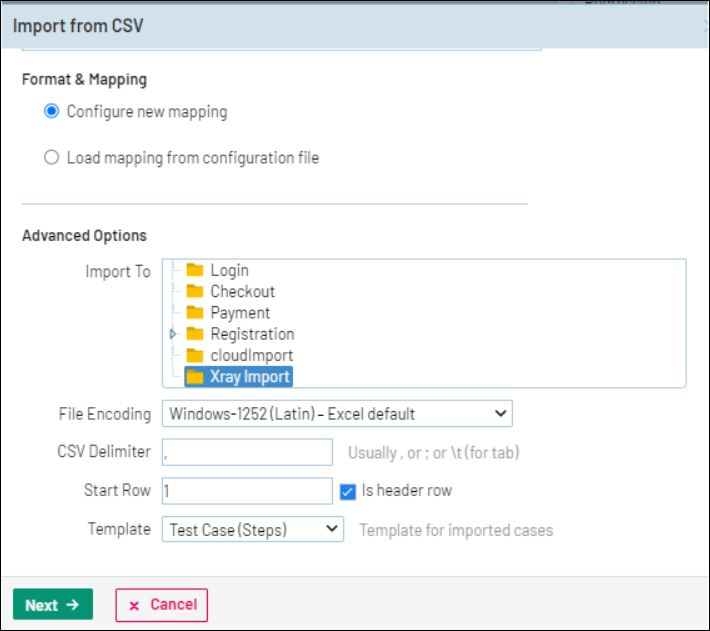Image resolution: width=710 pixels, height=631 pixels.
Task: Open the Template dropdown
Action: [x=252, y=529]
